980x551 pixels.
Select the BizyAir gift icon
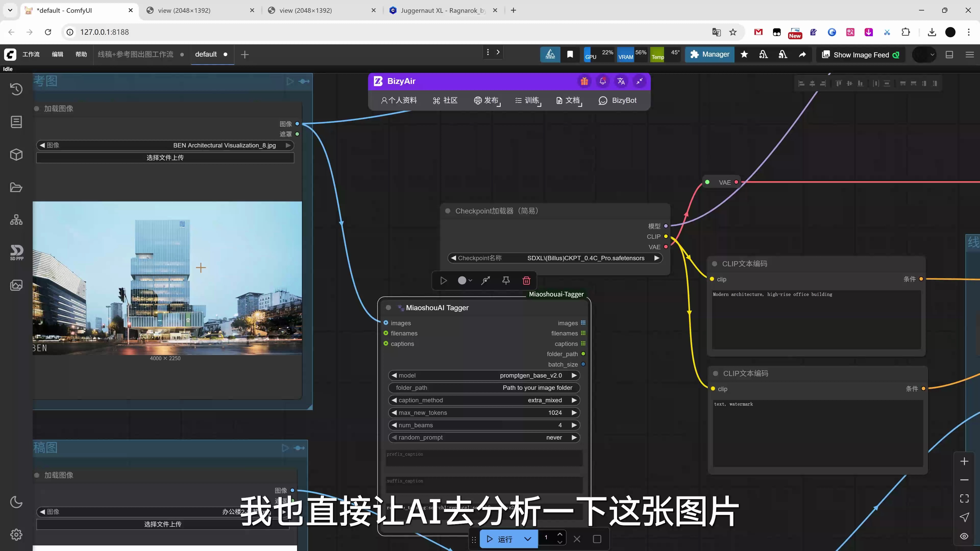pos(584,81)
